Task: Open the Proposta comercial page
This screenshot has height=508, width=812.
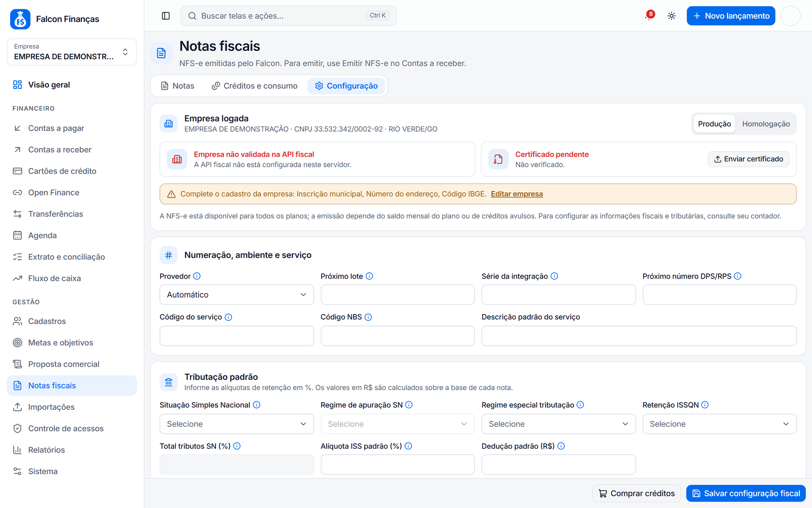Action: point(72,364)
